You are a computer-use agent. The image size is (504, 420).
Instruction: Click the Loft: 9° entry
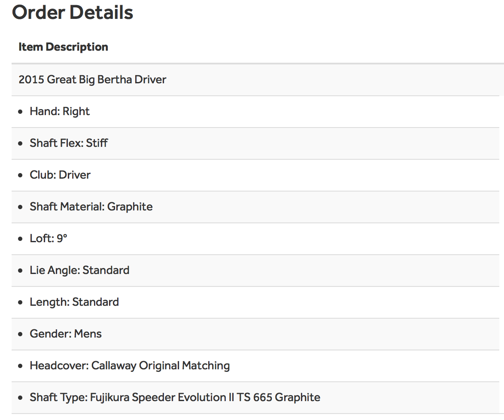point(49,238)
